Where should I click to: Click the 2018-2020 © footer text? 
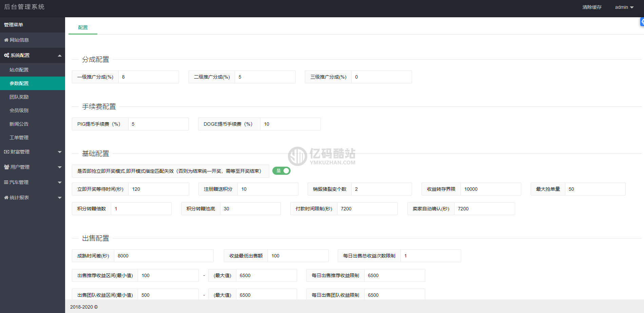[x=84, y=307]
